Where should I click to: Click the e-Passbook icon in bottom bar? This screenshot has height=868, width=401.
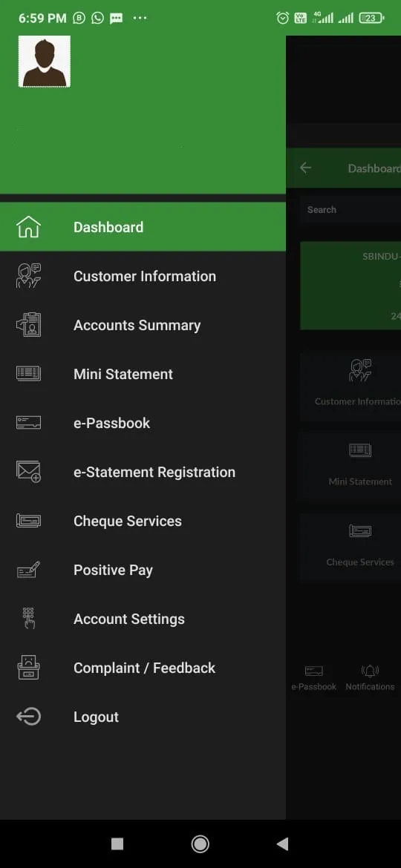[313, 671]
